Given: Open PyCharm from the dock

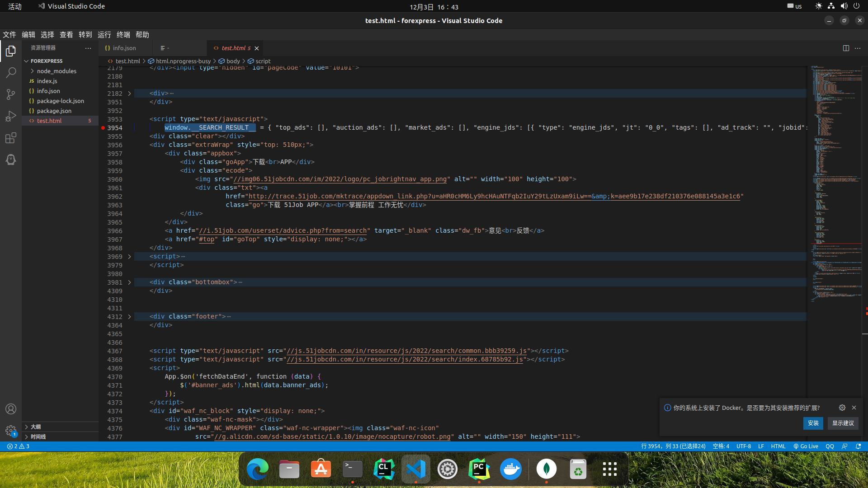Looking at the screenshot, I should (479, 469).
